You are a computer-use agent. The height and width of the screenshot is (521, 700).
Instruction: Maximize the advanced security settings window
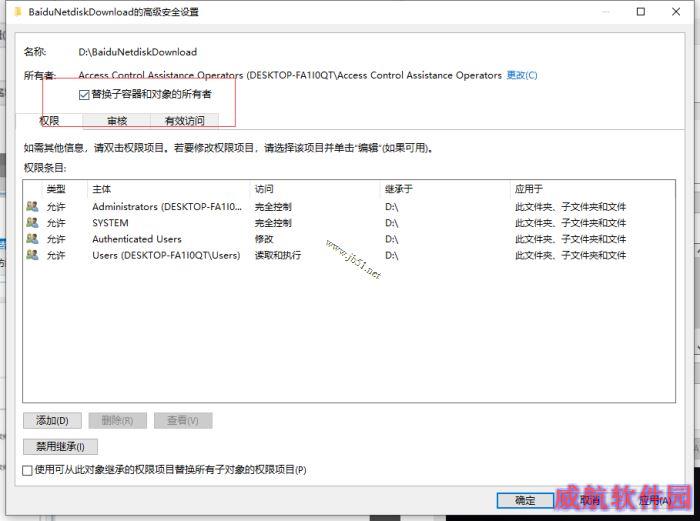point(641,12)
